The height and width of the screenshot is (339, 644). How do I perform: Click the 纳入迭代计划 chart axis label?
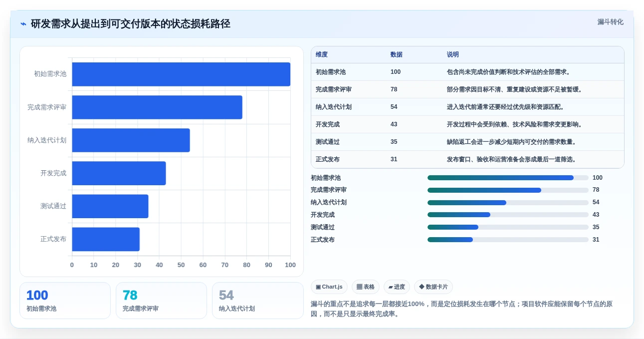pyautogui.click(x=47, y=140)
